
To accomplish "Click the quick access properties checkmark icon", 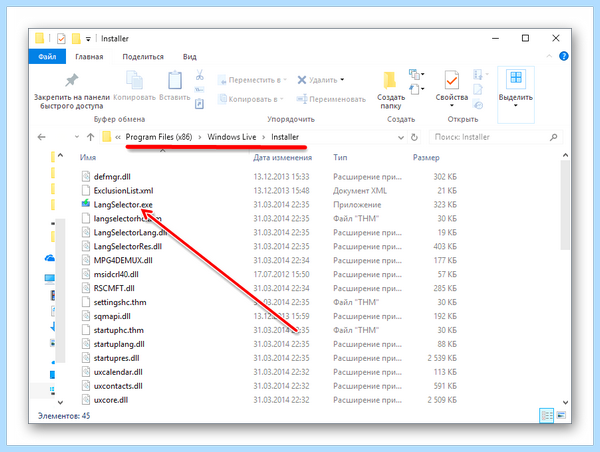I will point(61,39).
